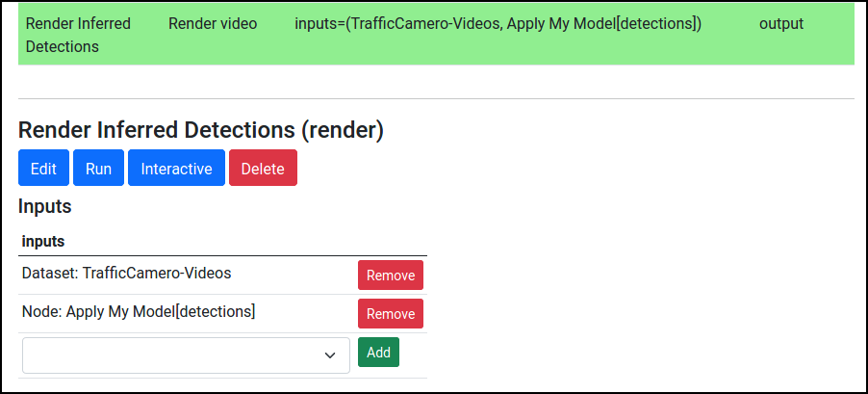868x394 pixels.
Task: Click the dropdown chevron arrow next to Add
Action: pos(330,355)
